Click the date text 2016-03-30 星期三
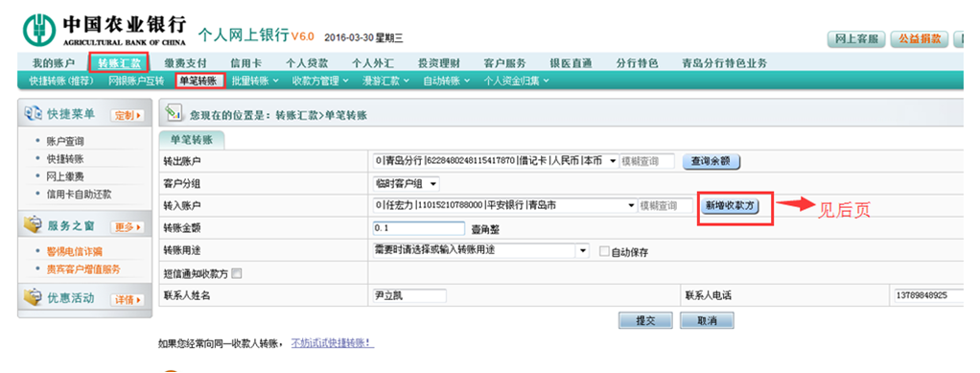 [363, 37]
